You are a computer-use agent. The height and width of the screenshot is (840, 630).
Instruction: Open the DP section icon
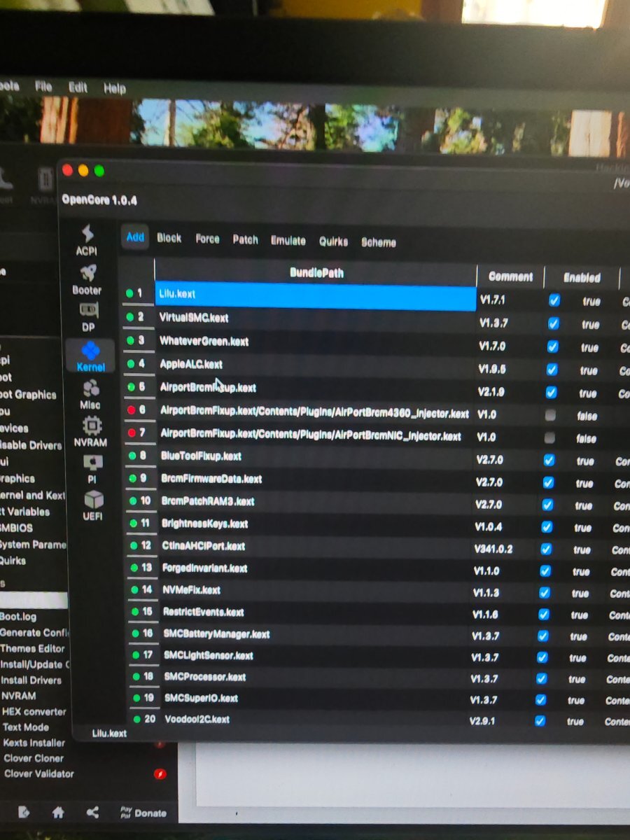point(89,310)
